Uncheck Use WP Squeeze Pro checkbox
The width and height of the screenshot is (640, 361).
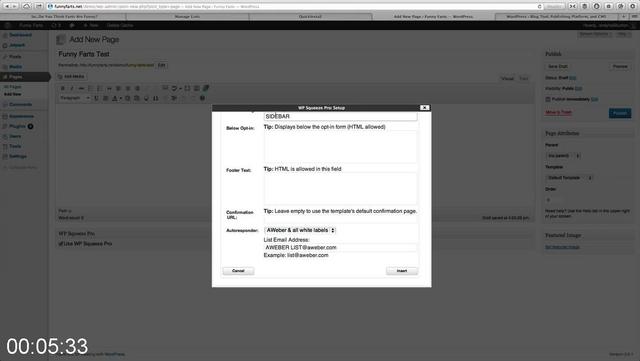[x=61, y=244]
